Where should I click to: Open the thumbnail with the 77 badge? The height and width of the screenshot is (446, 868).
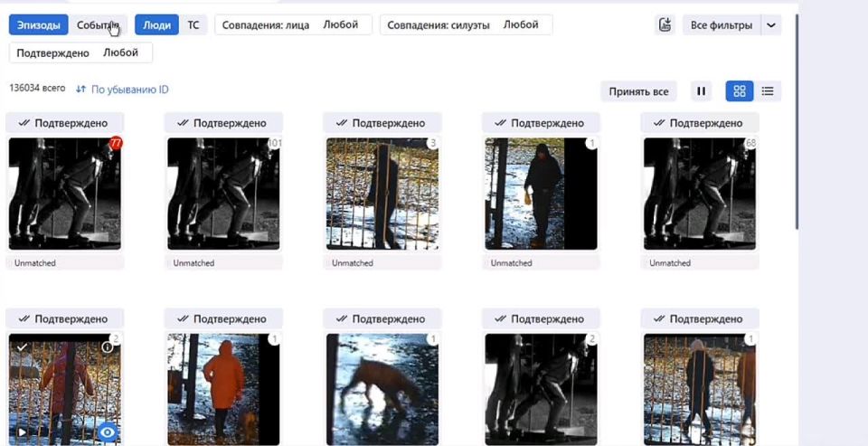point(65,194)
